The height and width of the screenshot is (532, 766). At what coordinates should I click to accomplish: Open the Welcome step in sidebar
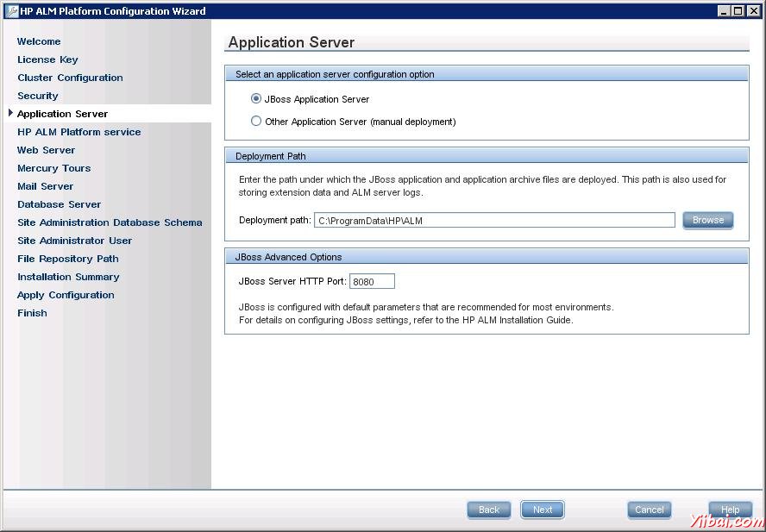[x=39, y=41]
